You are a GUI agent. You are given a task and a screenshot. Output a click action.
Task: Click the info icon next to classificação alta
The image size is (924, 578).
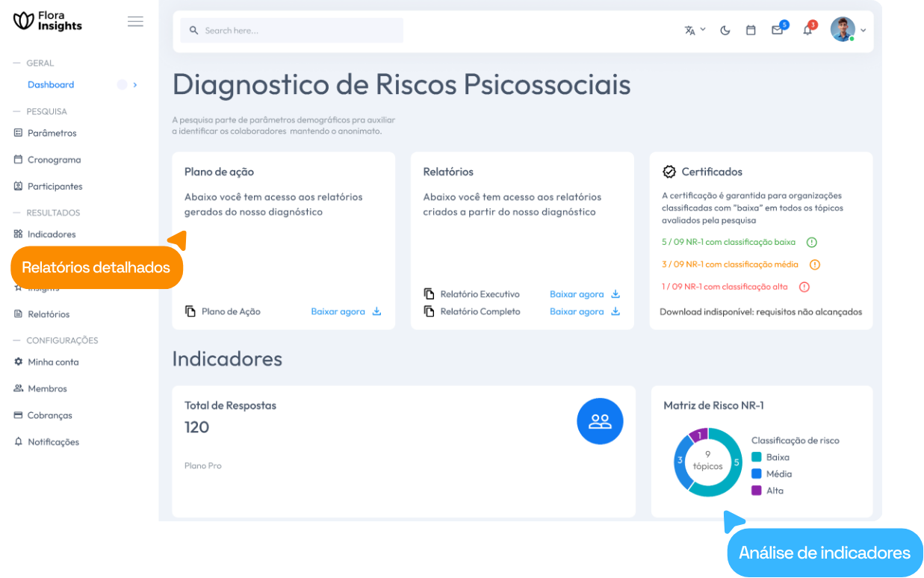click(804, 287)
